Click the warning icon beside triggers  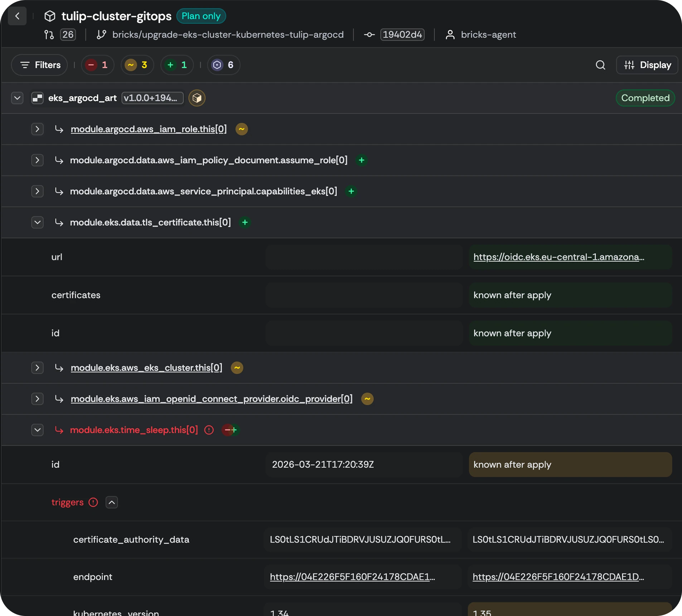93,502
